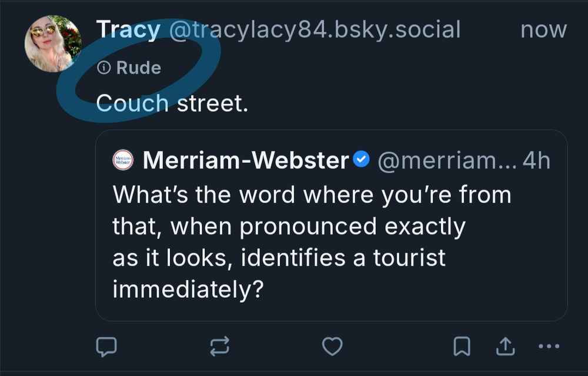Tap the share upload icon
The width and height of the screenshot is (588, 376).
pos(506,347)
